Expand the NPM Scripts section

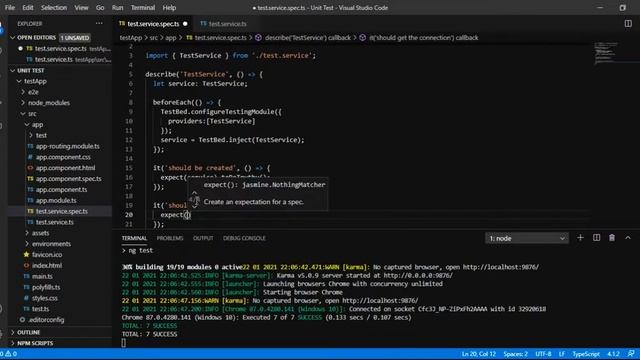[x=60, y=343]
